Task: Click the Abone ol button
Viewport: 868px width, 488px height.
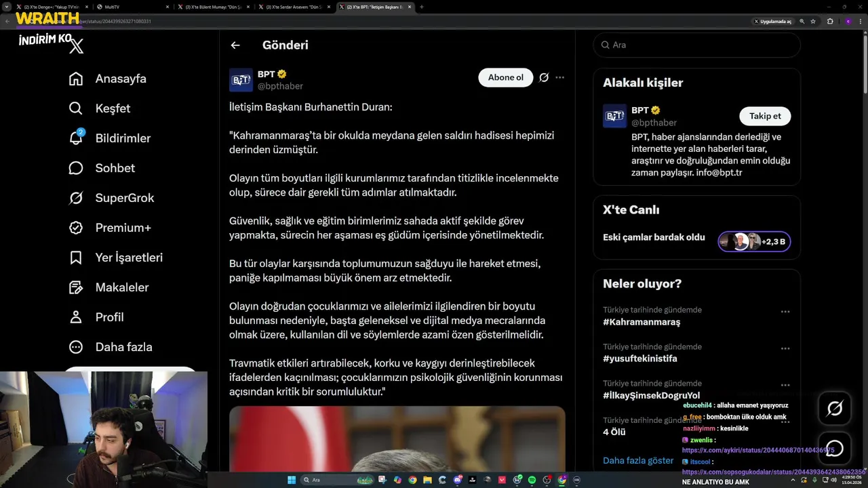Action: click(506, 77)
